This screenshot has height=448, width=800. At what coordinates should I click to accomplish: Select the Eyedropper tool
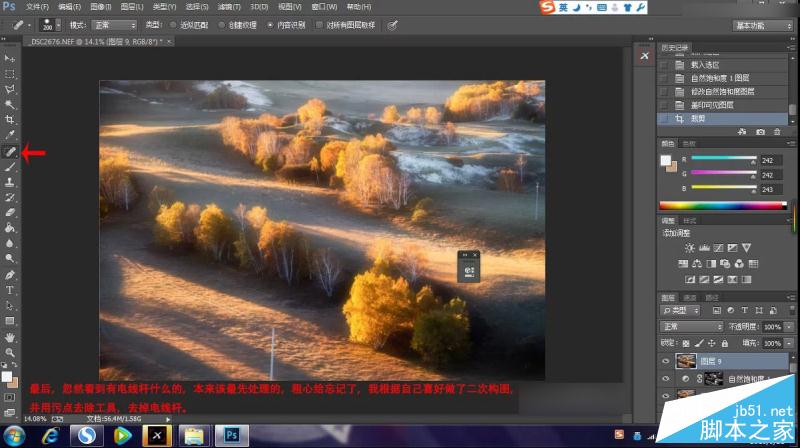(10, 135)
